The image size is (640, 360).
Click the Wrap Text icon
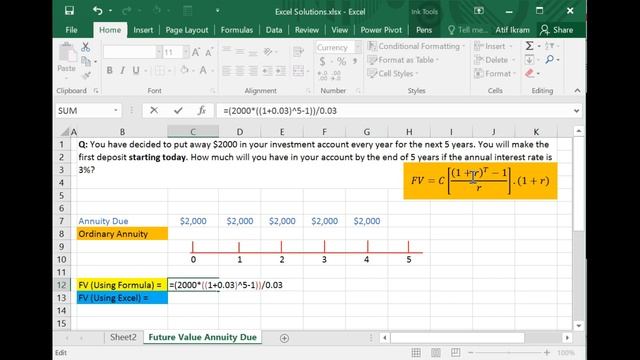pos(298,51)
